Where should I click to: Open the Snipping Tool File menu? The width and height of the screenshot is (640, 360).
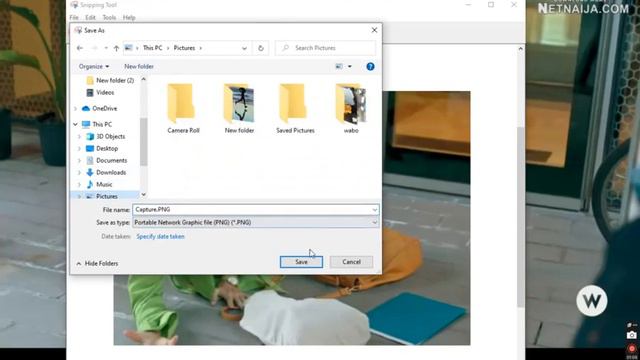[74, 18]
